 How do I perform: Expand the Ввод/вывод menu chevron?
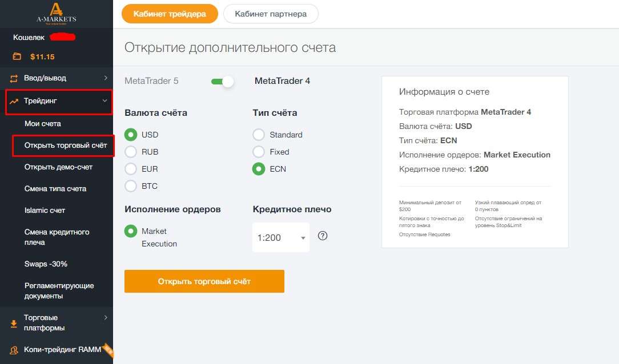(x=106, y=78)
